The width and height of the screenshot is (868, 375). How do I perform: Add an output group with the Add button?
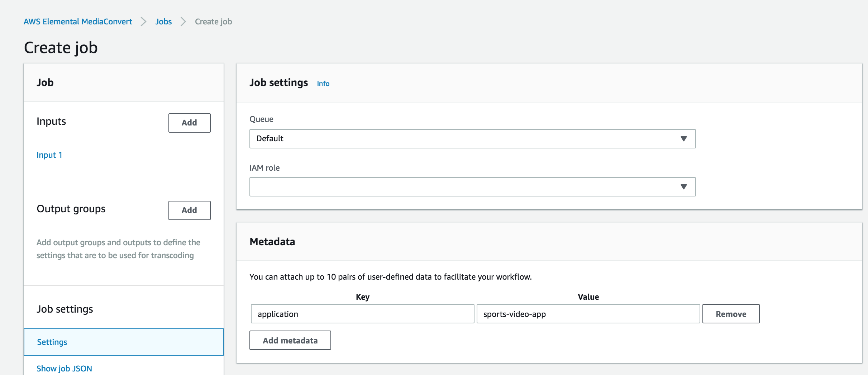click(x=189, y=210)
